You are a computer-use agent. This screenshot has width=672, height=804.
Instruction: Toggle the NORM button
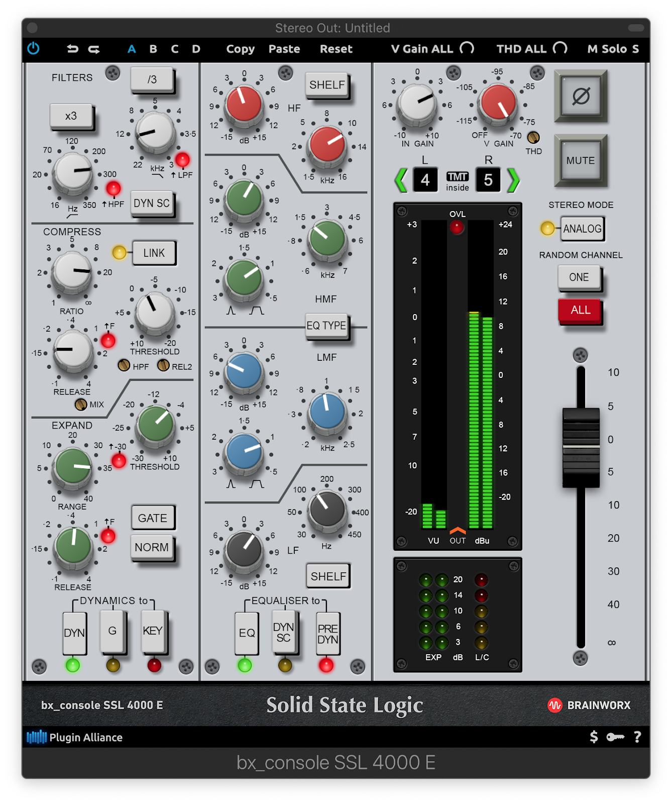(152, 547)
